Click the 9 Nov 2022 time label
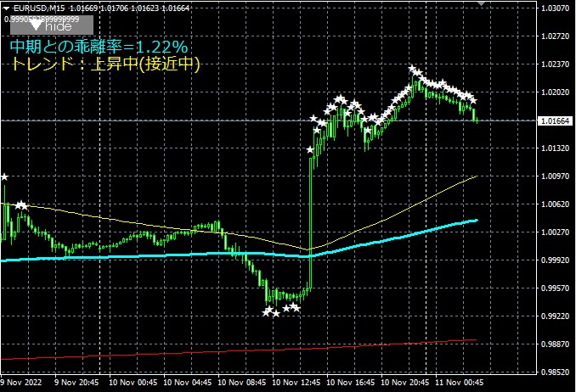This screenshot has width=576, height=392. point(21,382)
